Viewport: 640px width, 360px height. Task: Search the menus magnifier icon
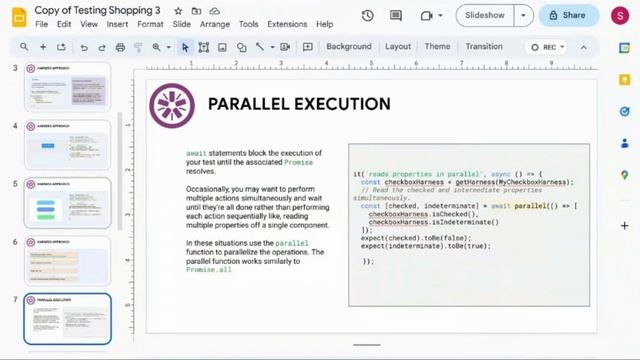[24, 47]
